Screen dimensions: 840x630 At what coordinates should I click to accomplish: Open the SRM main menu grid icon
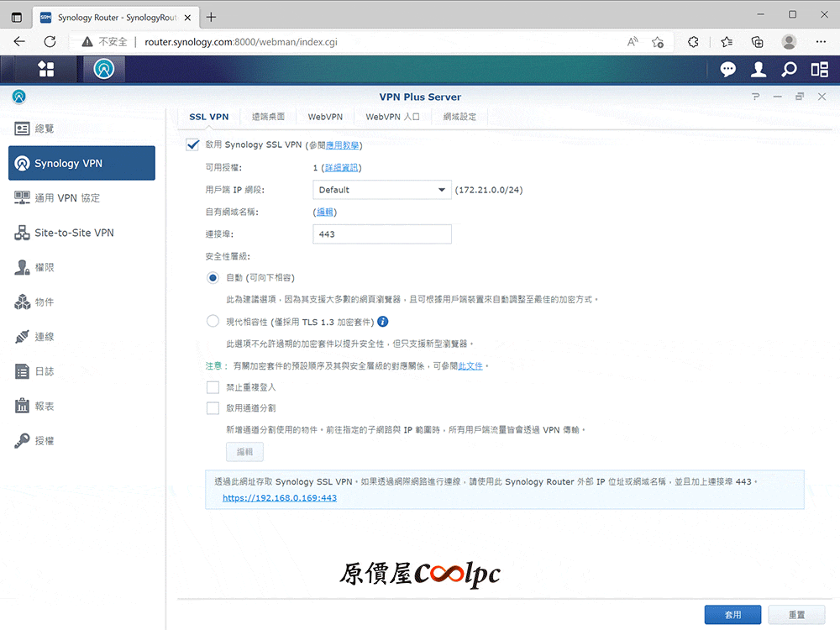[46, 69]
